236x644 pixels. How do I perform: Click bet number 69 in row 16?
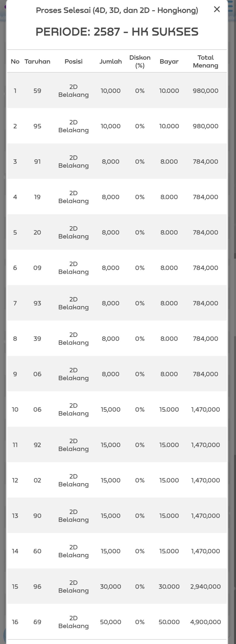click(x=37, y=622)
